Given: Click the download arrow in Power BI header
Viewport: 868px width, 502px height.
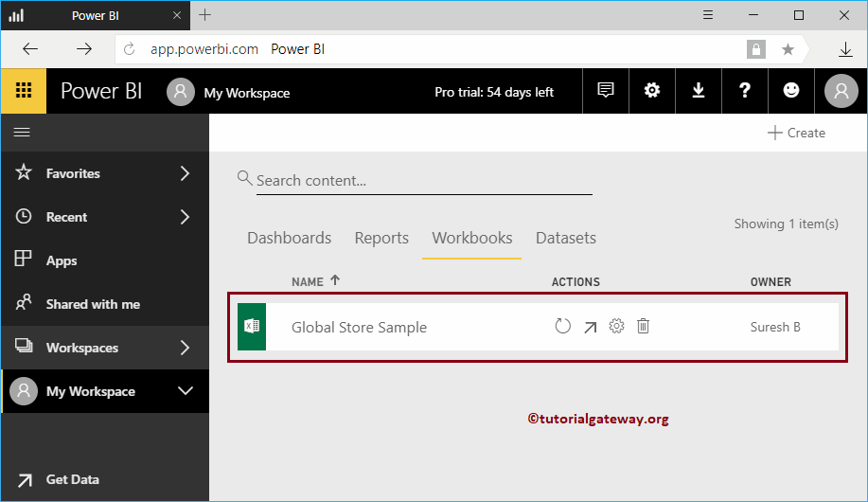Looking at the screenshot, I should click(x=699, y=90).
